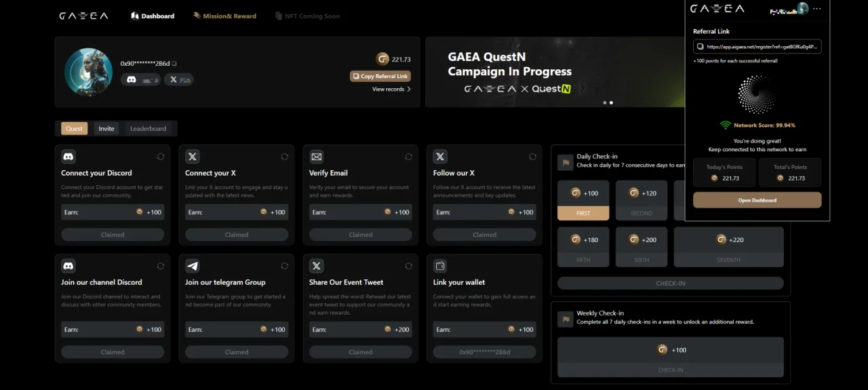Click the Today's Points box in the popup
The height and width of the screenshot is (390, 868).
pyautogui.click(x=725, y=173)
